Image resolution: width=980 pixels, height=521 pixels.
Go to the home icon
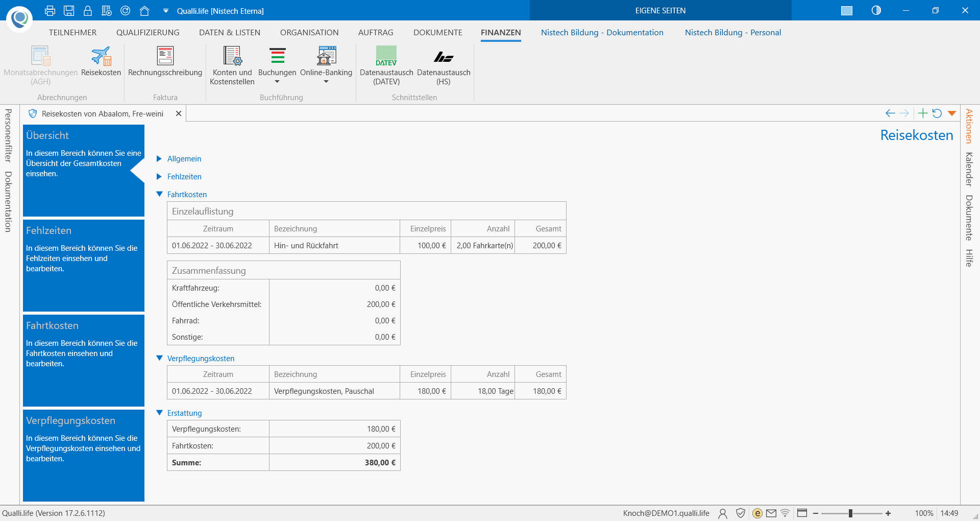pos(144,11)
